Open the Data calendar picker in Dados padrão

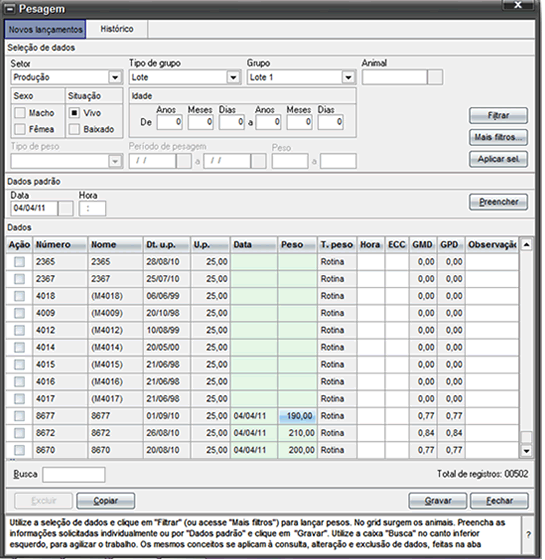pyautogui.click(x=65, y=208)
